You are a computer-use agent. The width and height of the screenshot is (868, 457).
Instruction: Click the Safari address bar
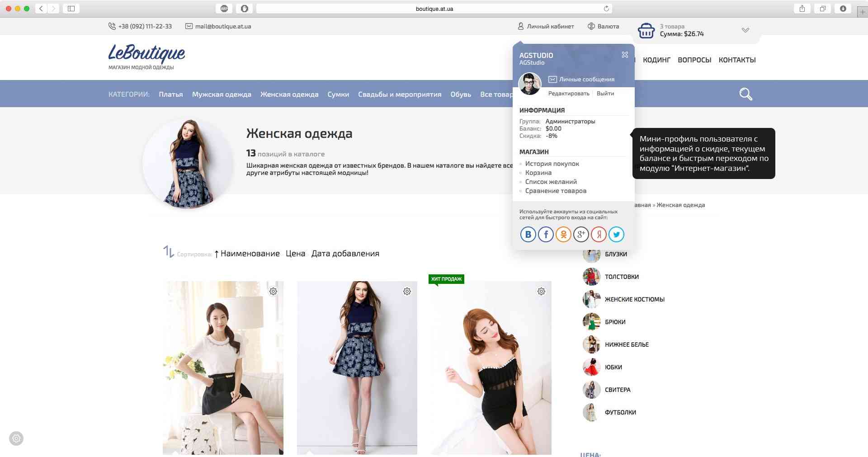click(434, 9)
